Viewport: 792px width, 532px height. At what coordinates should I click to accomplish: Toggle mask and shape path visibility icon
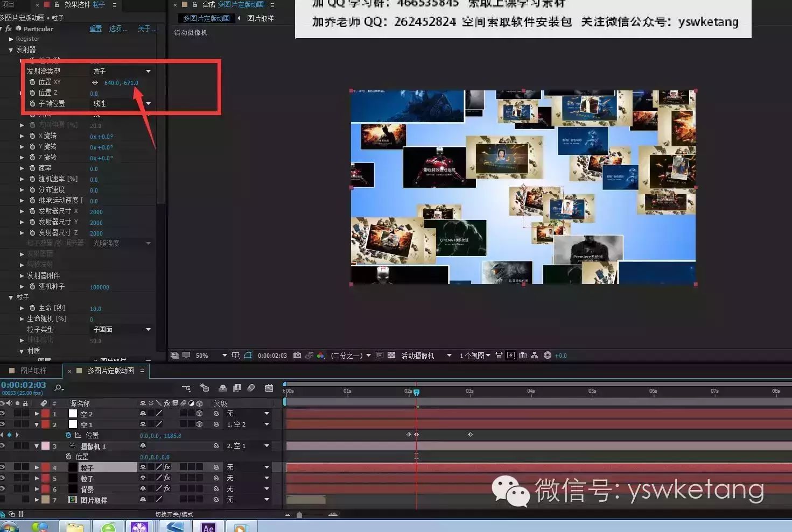pos(248,355)
